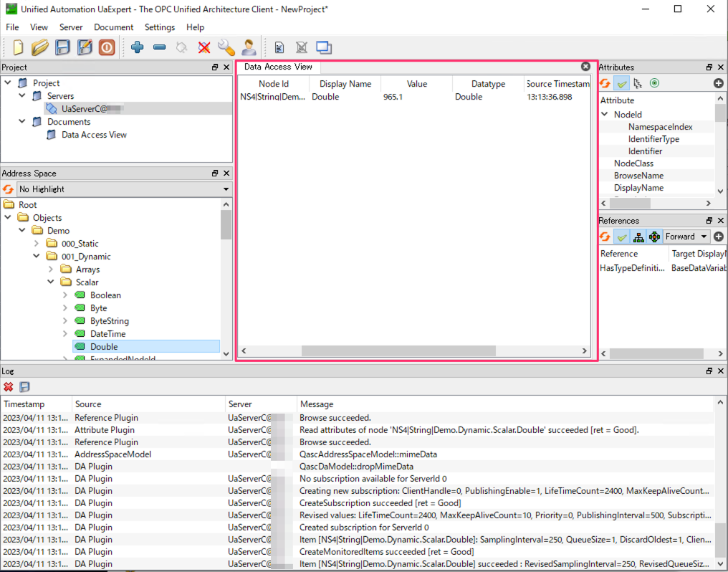Toggle automatic refresh in References panel
Screen dimensions: 728x572
tap(621, 237)
